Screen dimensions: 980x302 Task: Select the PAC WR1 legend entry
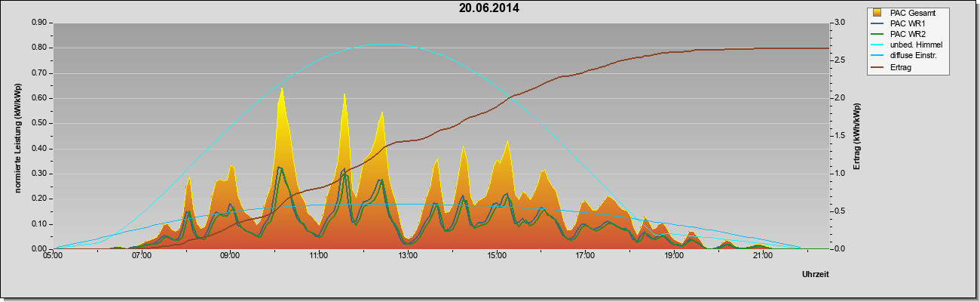(x=907, y=23)
